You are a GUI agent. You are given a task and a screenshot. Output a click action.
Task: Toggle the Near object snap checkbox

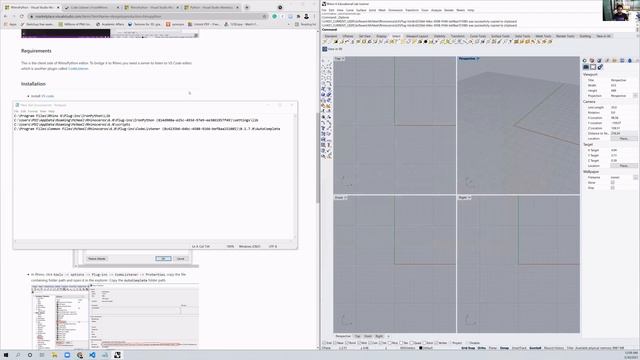336,343
